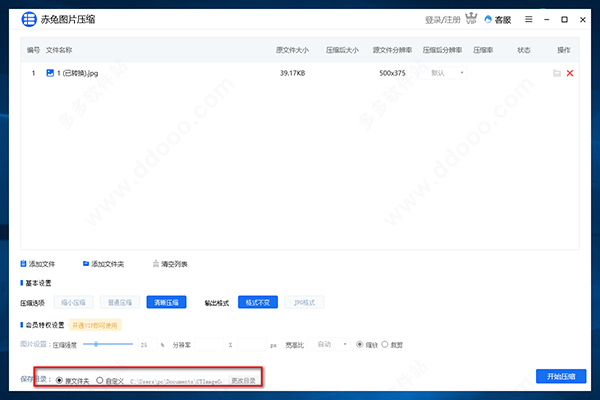Open the hamburger main menu
Viewport: 600px width, 400px height.
(528, 19)
